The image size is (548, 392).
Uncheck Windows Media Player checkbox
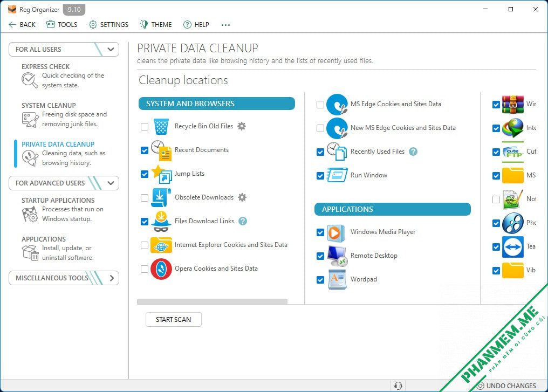point(320,232)
